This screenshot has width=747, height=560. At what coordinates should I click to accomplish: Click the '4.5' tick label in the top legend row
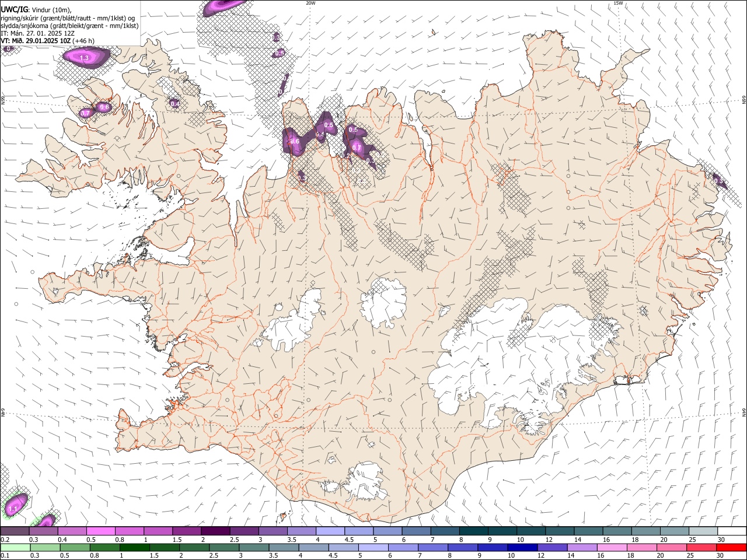tap(349, 540)
